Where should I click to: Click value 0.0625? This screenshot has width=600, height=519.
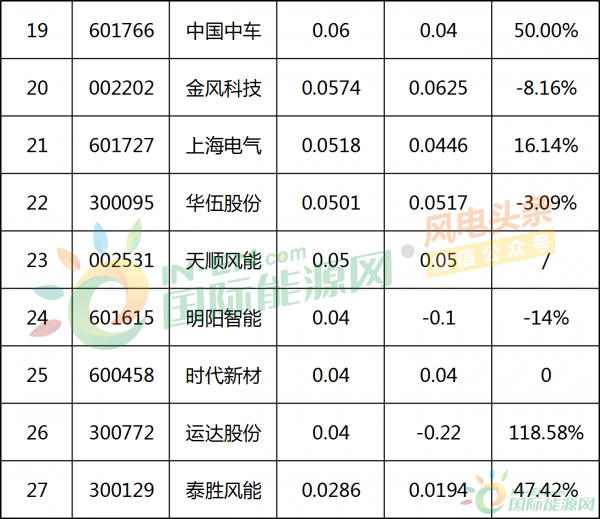click(x=438, y=88)
